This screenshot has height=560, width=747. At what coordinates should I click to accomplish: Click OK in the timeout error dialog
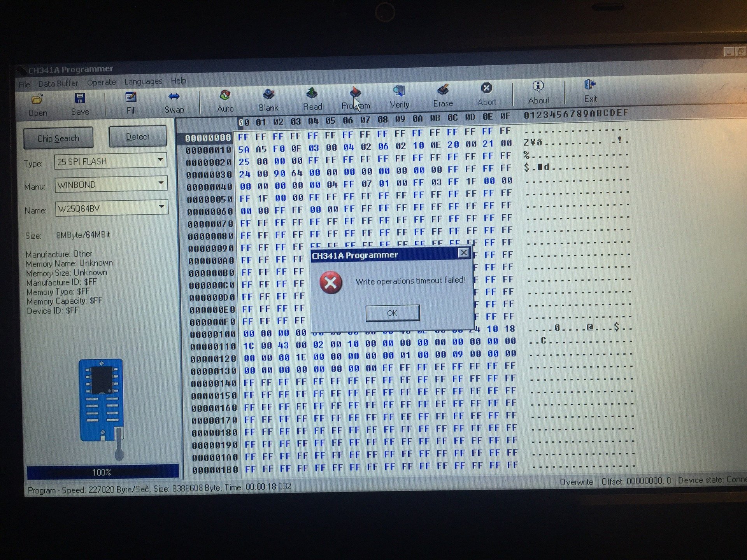pyautogui.click(x=392, y=313)
